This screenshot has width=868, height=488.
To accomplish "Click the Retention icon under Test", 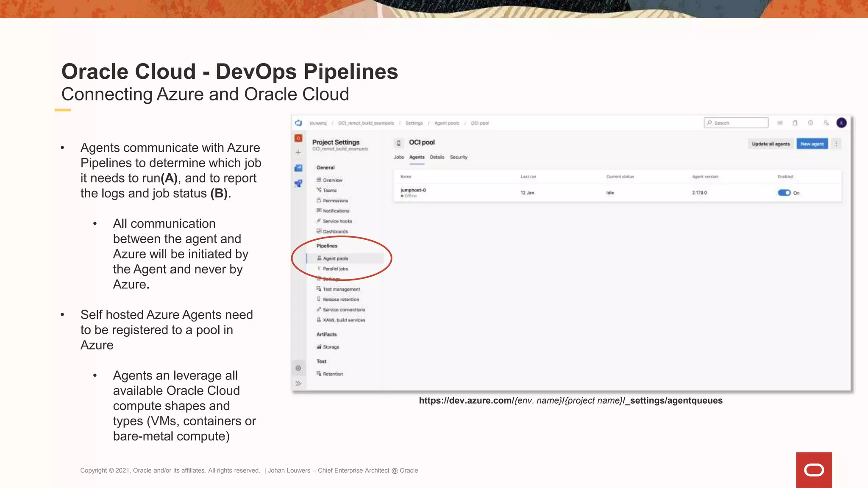I will tap(319, 374).
